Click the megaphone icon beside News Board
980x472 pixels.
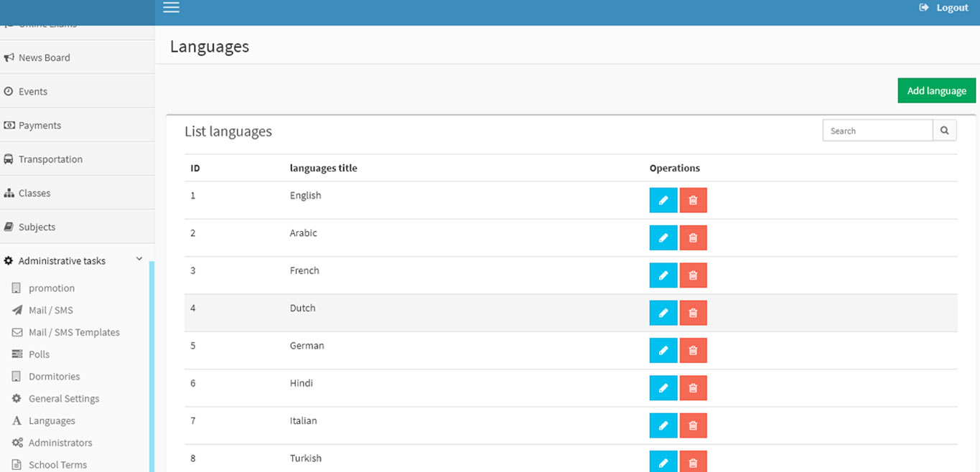tap(9, 57)
